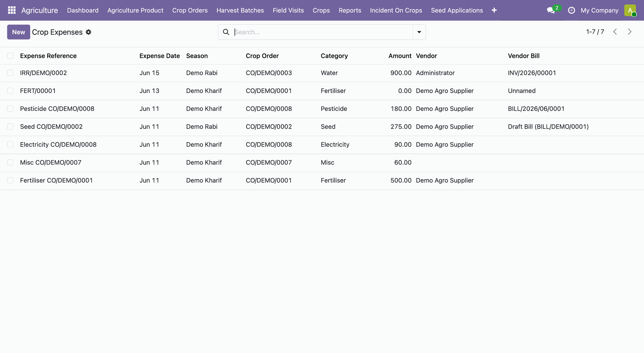The image size is (644, 353).
Task: Go to next page arrow
Action: click(630, 32)
